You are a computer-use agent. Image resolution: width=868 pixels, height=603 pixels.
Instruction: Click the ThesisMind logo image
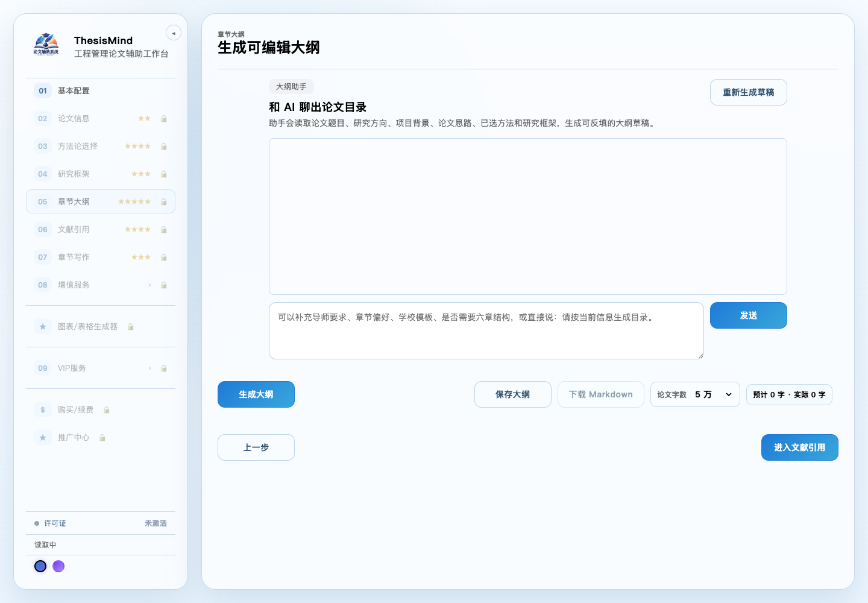(x=46, y=45)
